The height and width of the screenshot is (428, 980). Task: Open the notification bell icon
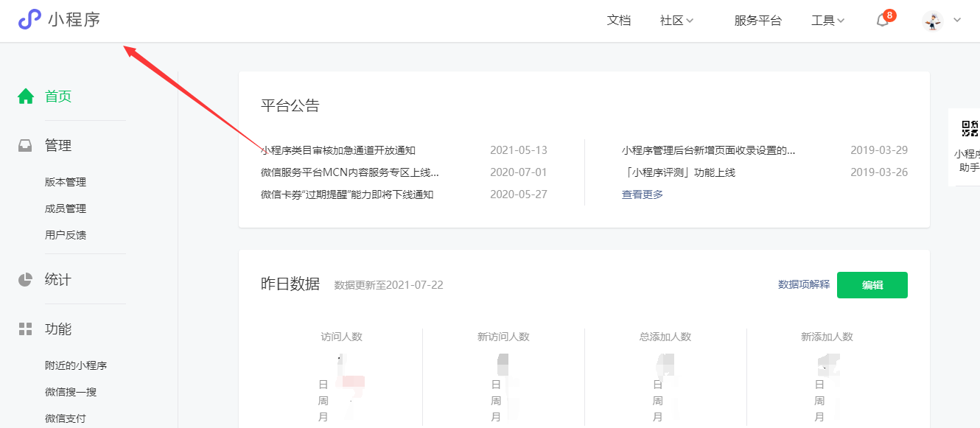click(x=882, y=21)
